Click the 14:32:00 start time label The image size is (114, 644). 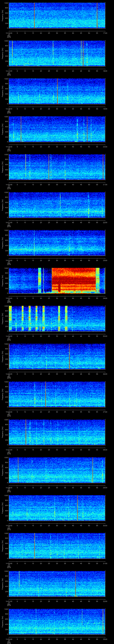(9, 639)
